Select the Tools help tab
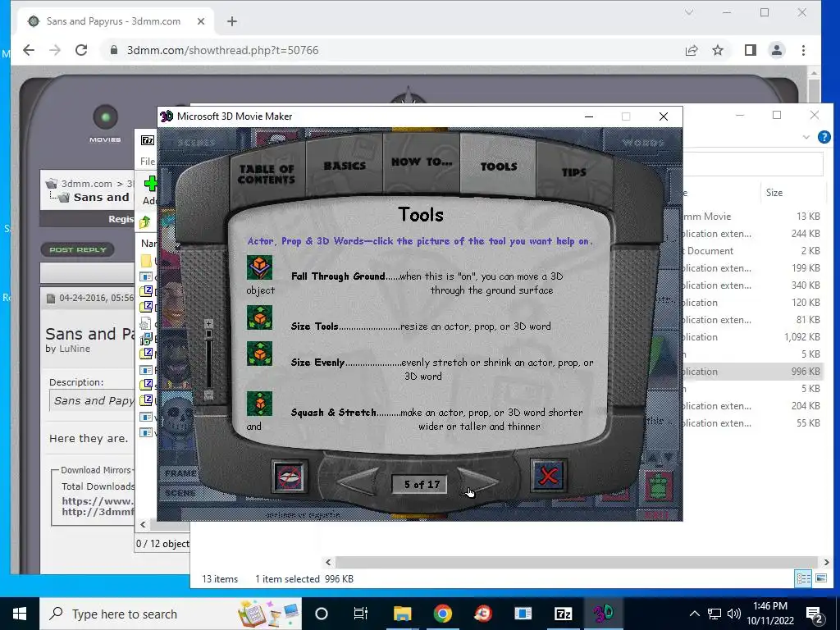The width and height of the screenshot is (840, 630). 498,166
